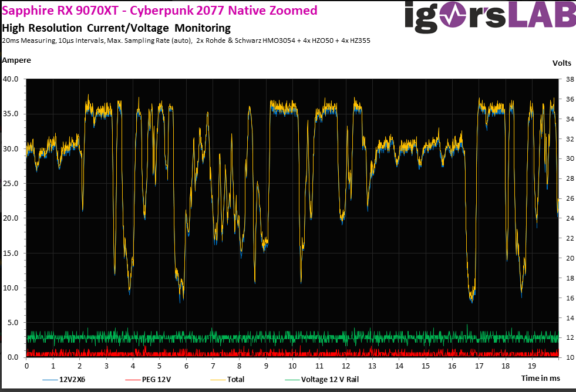Screen dimensions: 576x392
Task: Click the 16 volts axis value
Action: 570,298
